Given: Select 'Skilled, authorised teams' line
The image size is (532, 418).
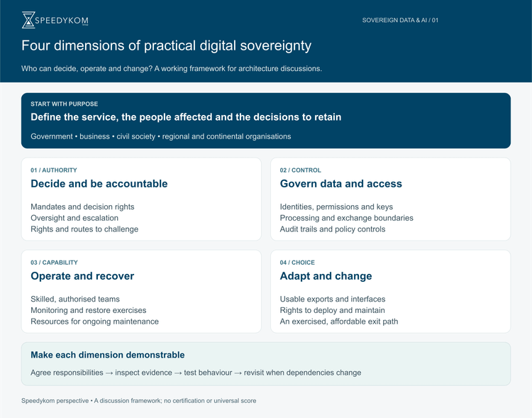Looking at the screenshot, I should coord(75,299).
